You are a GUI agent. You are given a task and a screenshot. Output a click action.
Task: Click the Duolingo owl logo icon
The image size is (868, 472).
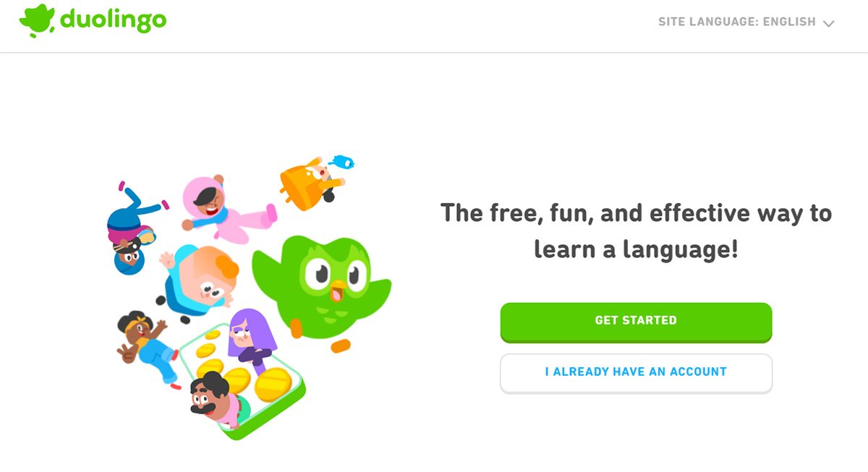[37, 22]
